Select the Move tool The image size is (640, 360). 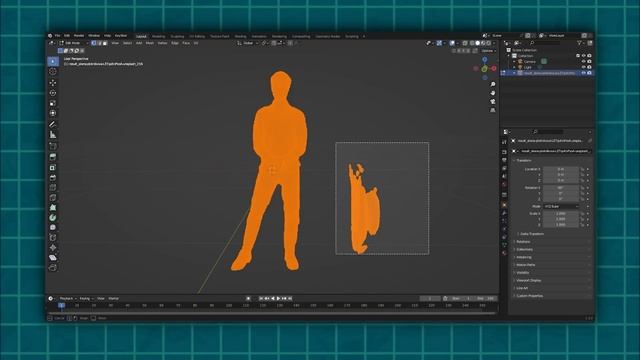coord(53,83)
